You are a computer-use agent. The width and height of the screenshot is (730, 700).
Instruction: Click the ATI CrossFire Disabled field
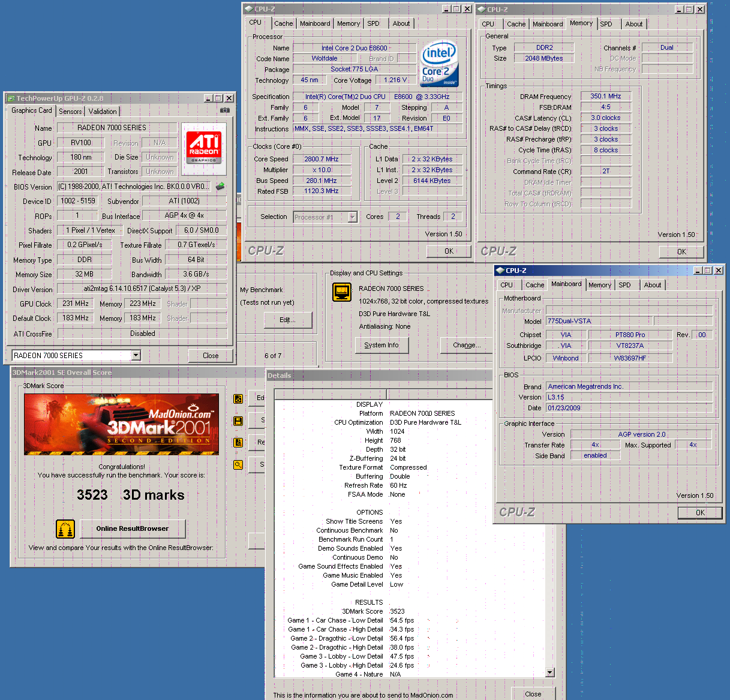coord(142,334)
